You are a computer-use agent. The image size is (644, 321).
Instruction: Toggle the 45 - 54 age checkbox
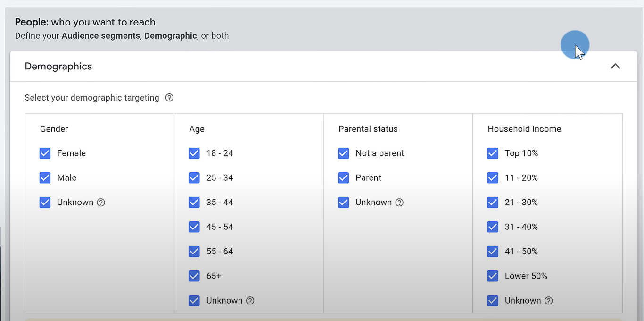tap(194, 227)
